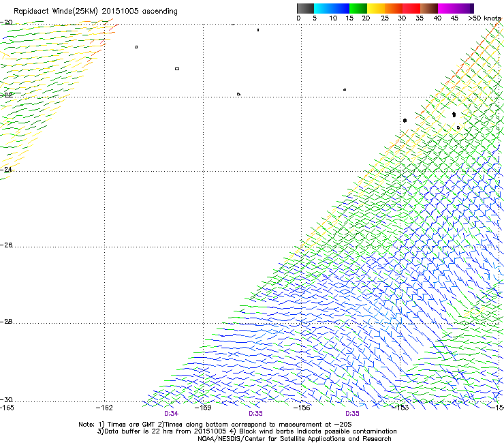Viewport: 504px width, 443px height.
Task: Click the yellow 20-25 knots color band
Action: pos(376,8)
